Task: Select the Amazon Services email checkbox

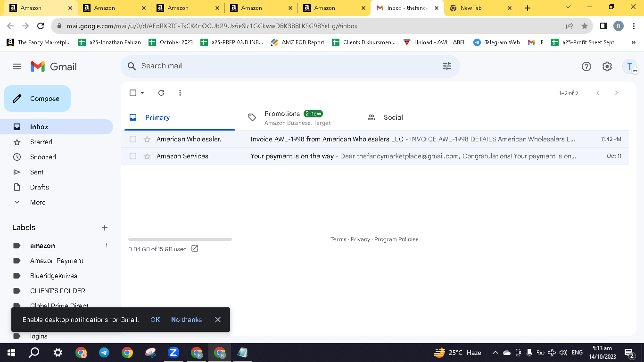Action: click(133, 156)
